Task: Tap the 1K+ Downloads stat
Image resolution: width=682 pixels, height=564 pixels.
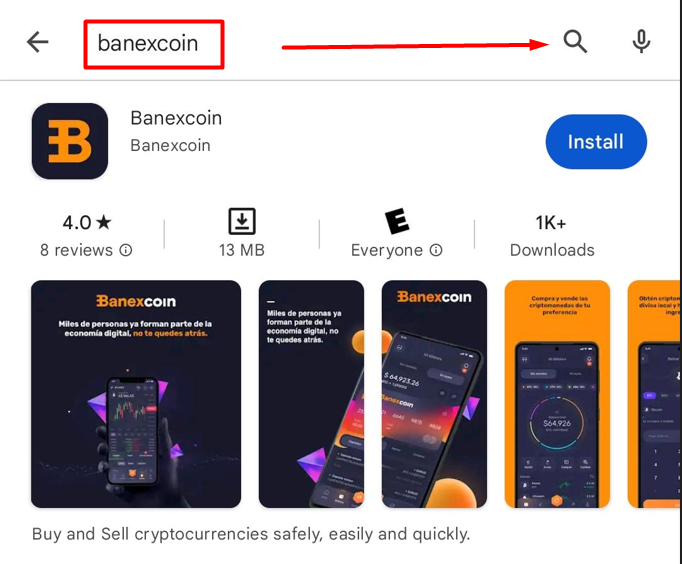Action: click(552, 236)
